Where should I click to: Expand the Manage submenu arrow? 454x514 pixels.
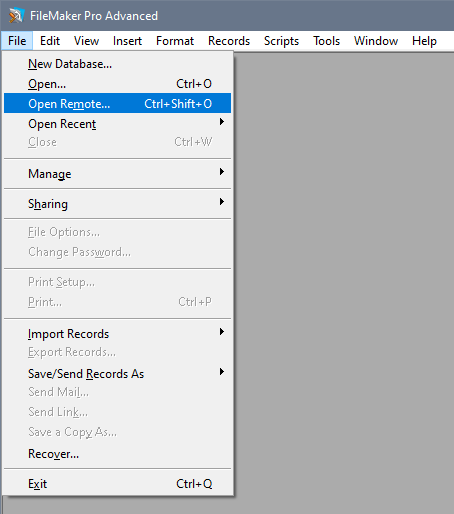point(222,172)
